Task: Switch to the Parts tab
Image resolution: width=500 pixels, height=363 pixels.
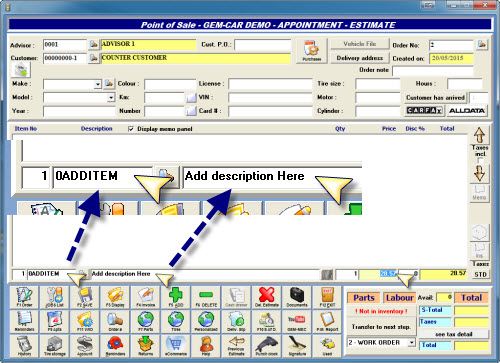Action: [364, 298]
